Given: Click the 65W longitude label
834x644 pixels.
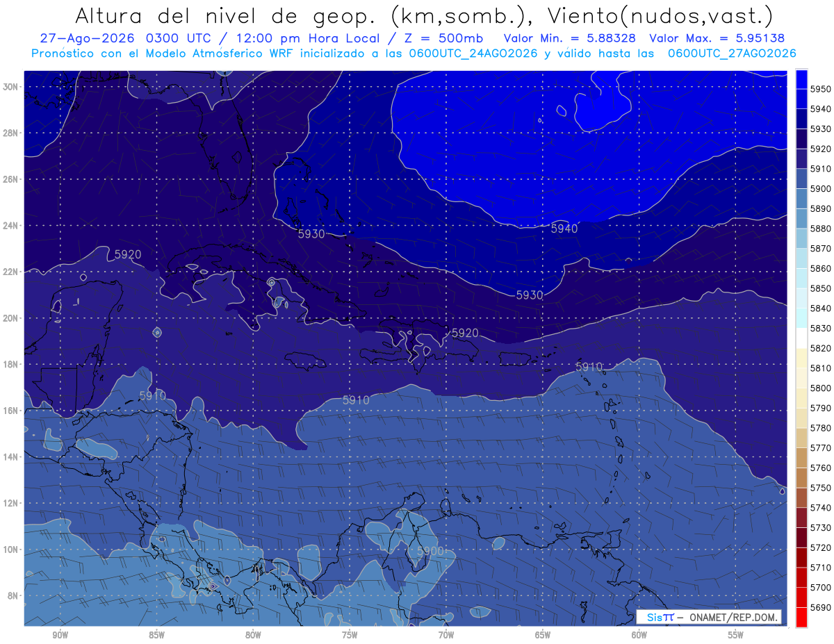Looking at the screenshot, I should (543, 635).
